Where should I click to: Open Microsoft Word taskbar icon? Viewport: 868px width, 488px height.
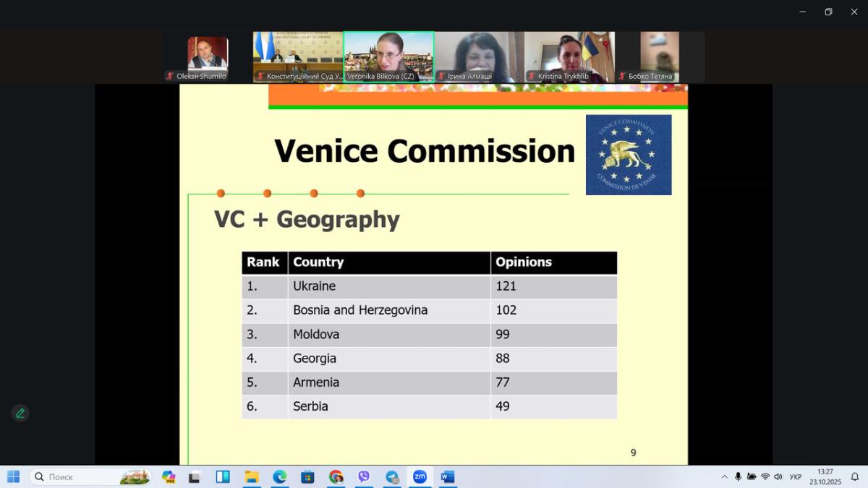[x=448, y=476]
